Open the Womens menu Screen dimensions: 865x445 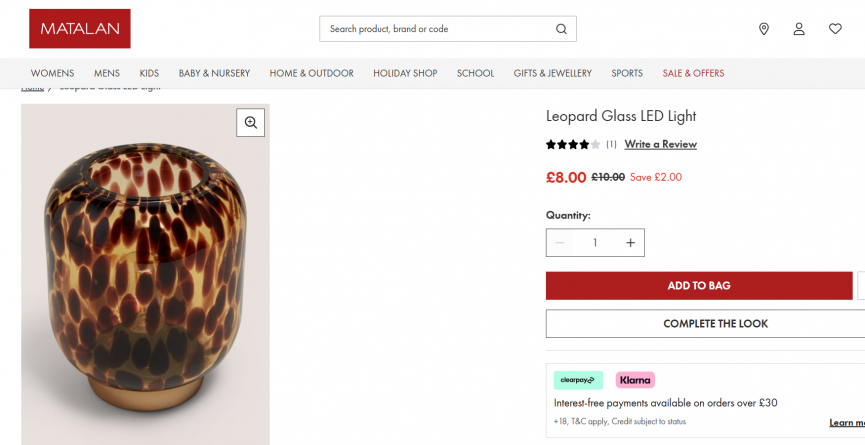point(52,73)
